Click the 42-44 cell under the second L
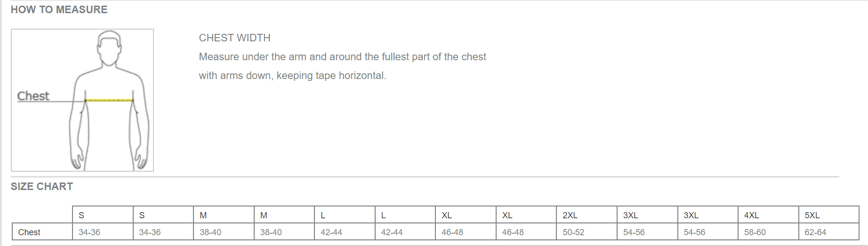This screenshot has height=246, width=868. (392, 232)
